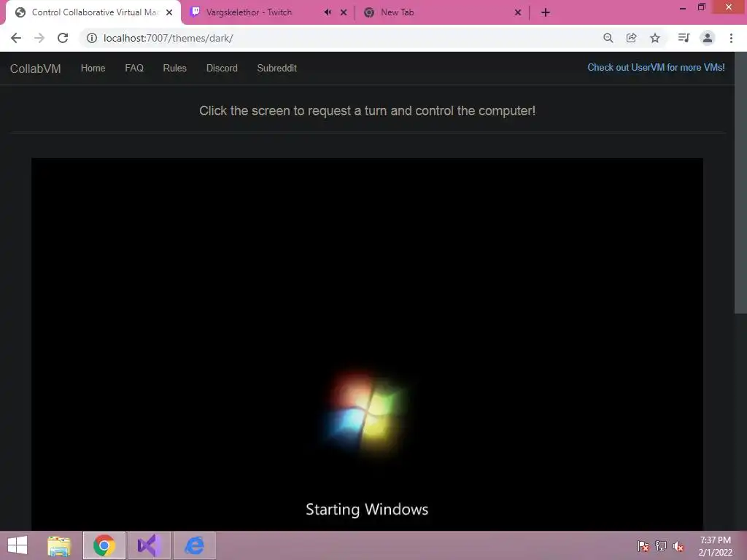The width and height of the screenshot is (747, 560).
Task: Share this page via share icon
Action: tap(631, 38)
